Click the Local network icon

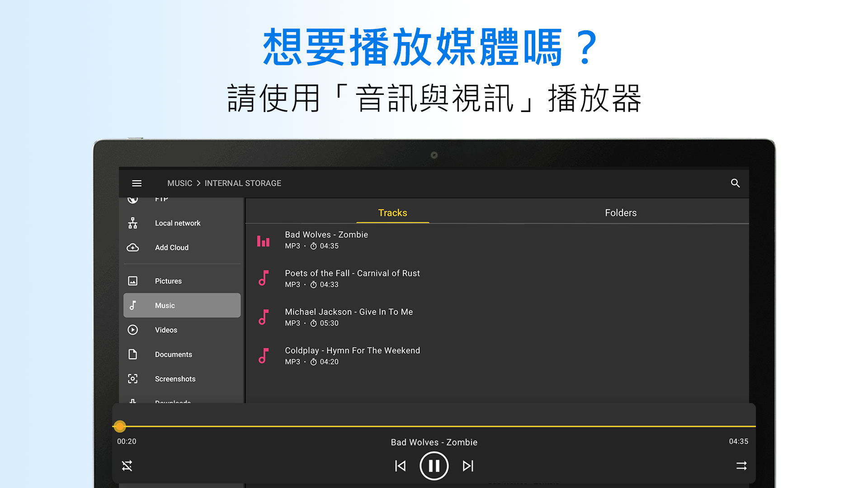132,223
